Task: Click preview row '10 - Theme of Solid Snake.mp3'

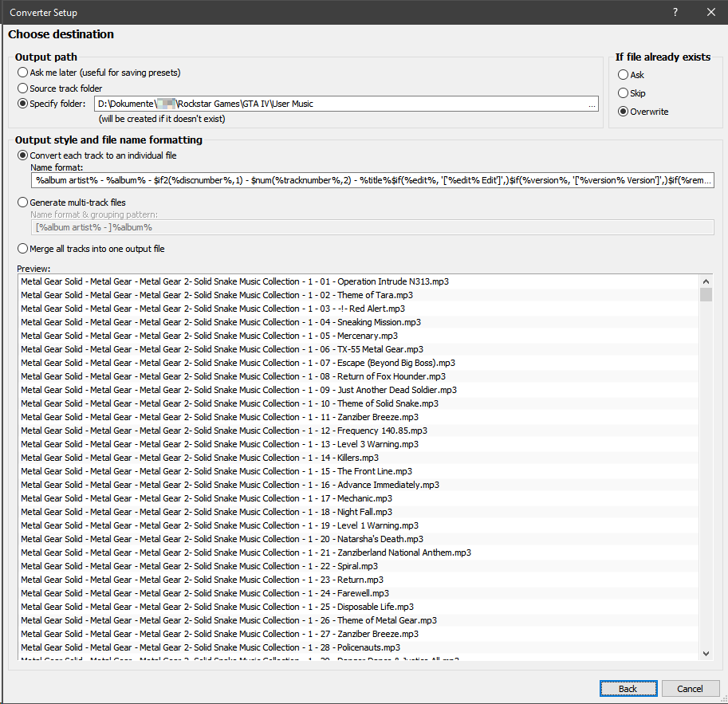Action: [x=359, y=403]
